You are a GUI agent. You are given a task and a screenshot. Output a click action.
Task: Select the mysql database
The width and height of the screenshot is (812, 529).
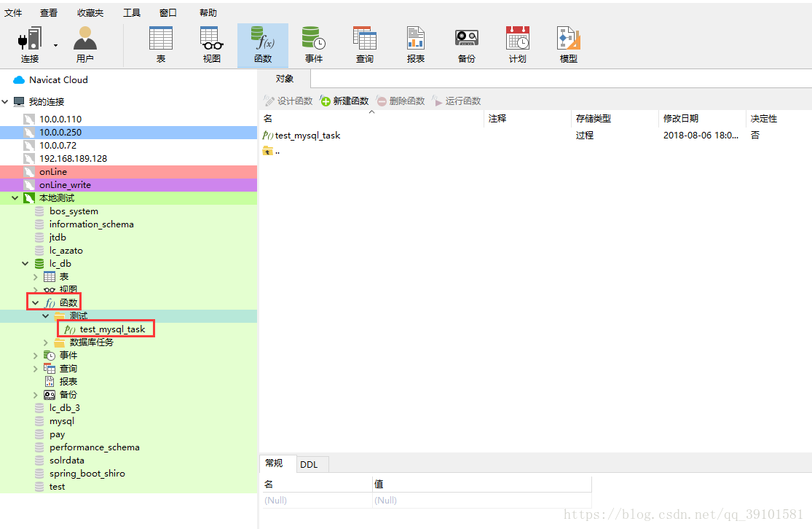[x=62, y=421]
